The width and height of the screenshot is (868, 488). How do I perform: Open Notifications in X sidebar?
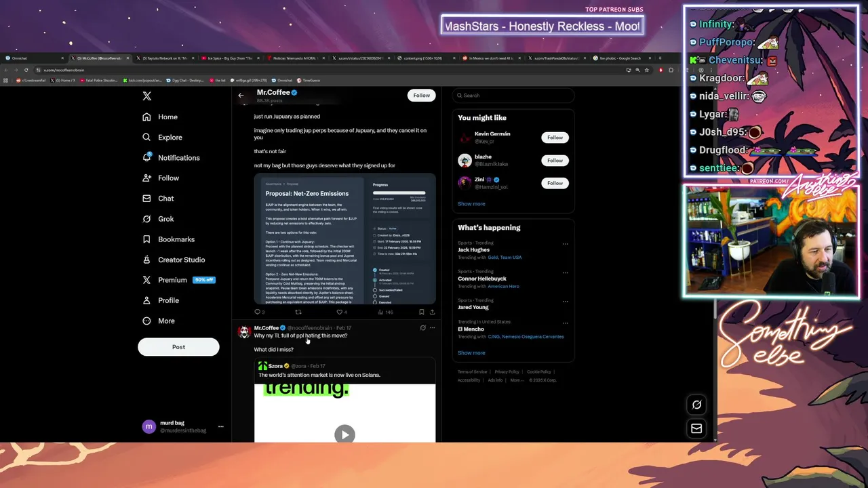[171, 157]
